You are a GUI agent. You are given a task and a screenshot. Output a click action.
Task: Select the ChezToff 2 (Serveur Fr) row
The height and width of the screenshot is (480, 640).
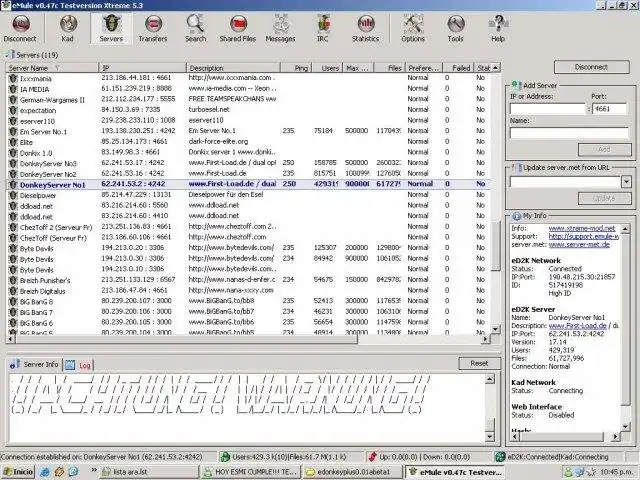click(248, 227)
